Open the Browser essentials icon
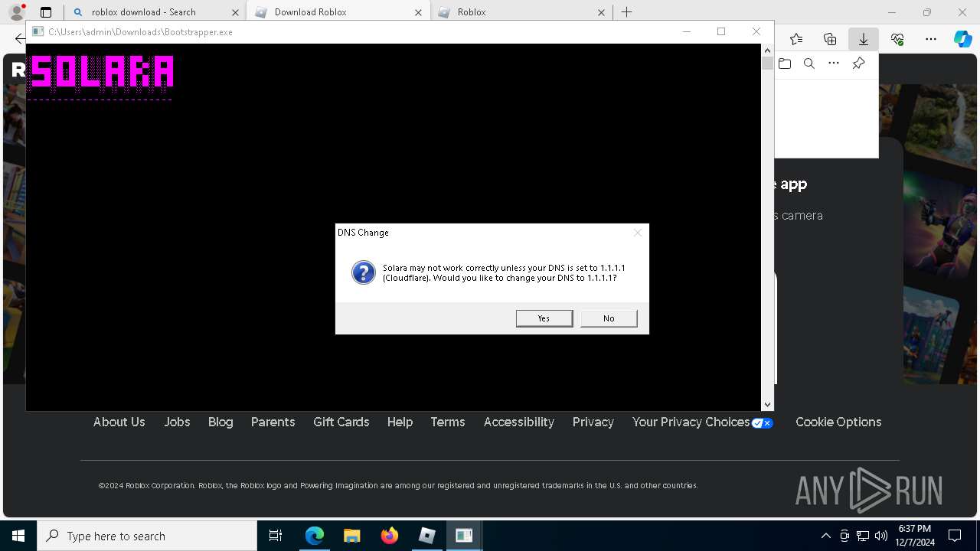This screenshot has width=980, height=551. [897, 39]
